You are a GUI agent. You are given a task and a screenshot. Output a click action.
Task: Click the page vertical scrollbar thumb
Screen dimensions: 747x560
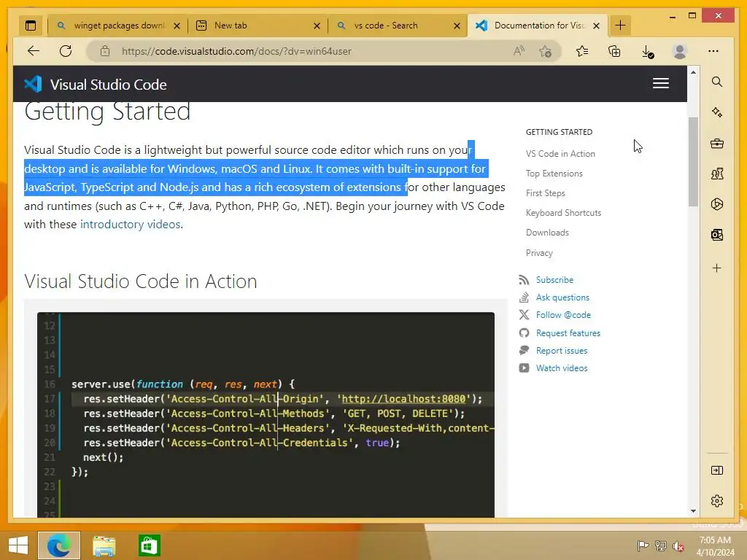[x=693, y=161]
